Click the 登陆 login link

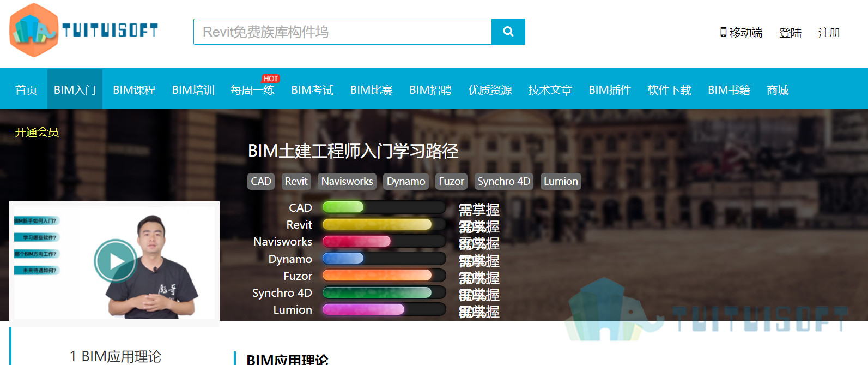pyautogui.click(x=790, y=33)
